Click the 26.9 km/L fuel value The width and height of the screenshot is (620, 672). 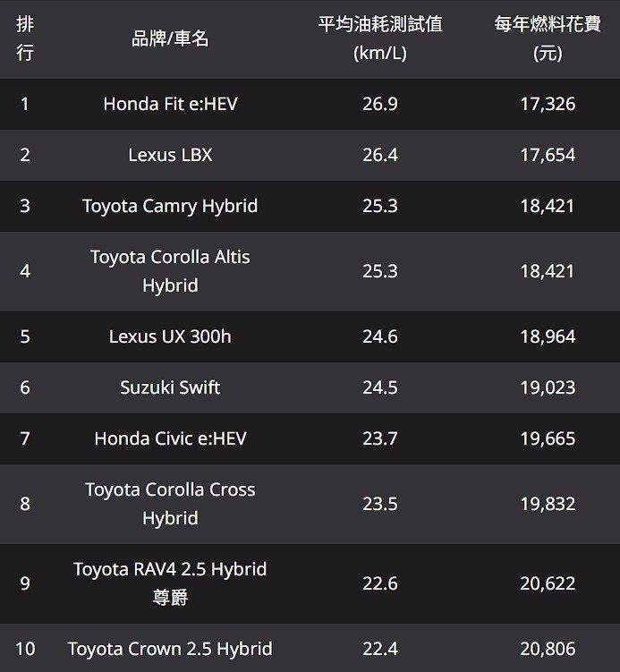coord(380,104)
